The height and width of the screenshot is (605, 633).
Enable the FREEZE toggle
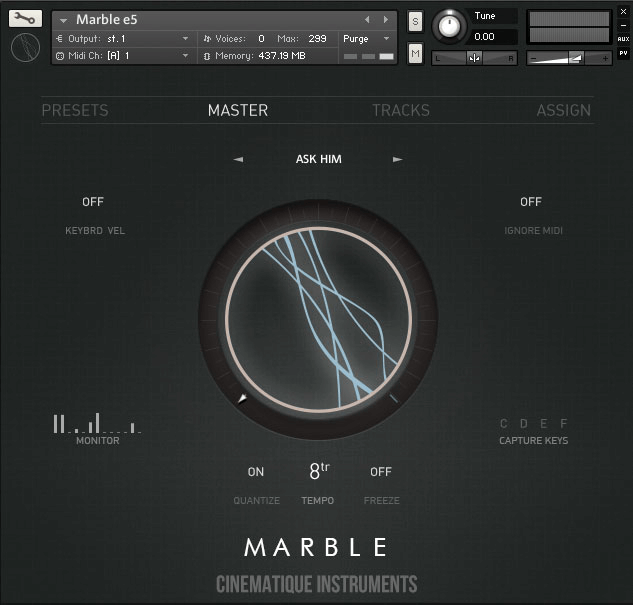click(381, 472)
